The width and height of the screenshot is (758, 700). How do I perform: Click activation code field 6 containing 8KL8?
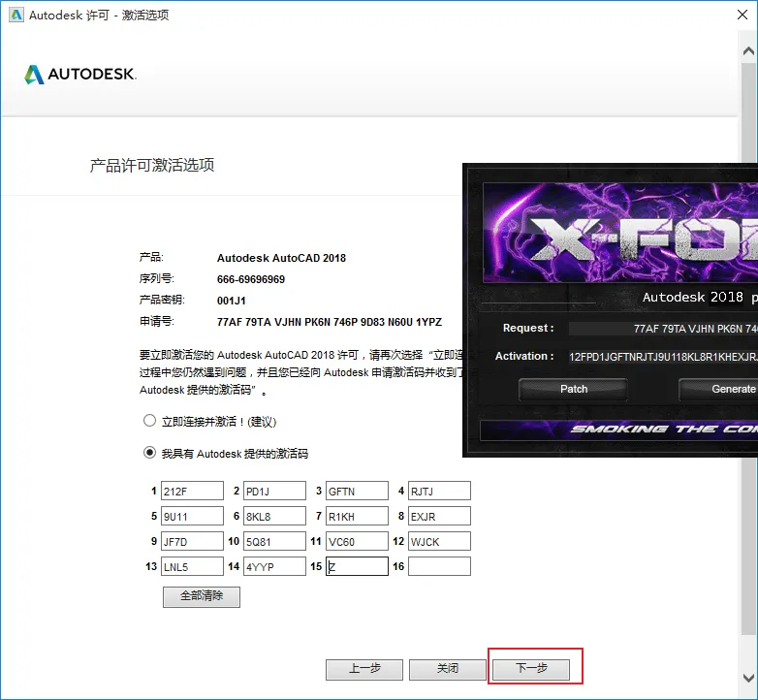point(274,516)
